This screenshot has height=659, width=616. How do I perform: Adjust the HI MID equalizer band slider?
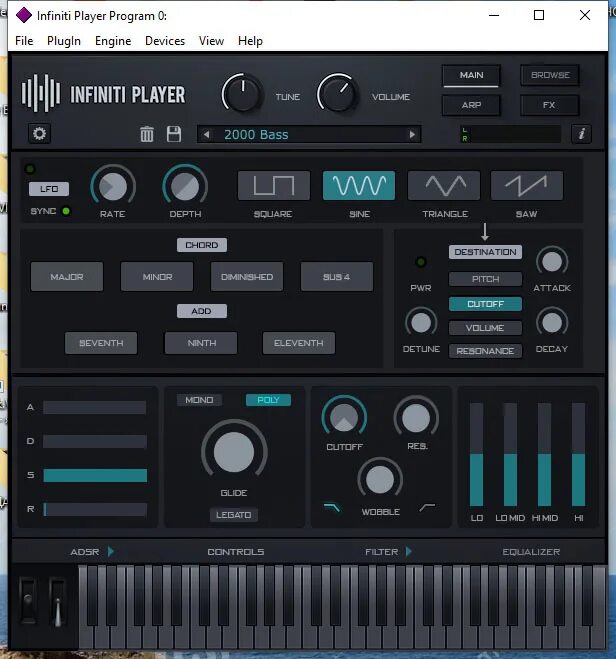(x=545, y=454)
